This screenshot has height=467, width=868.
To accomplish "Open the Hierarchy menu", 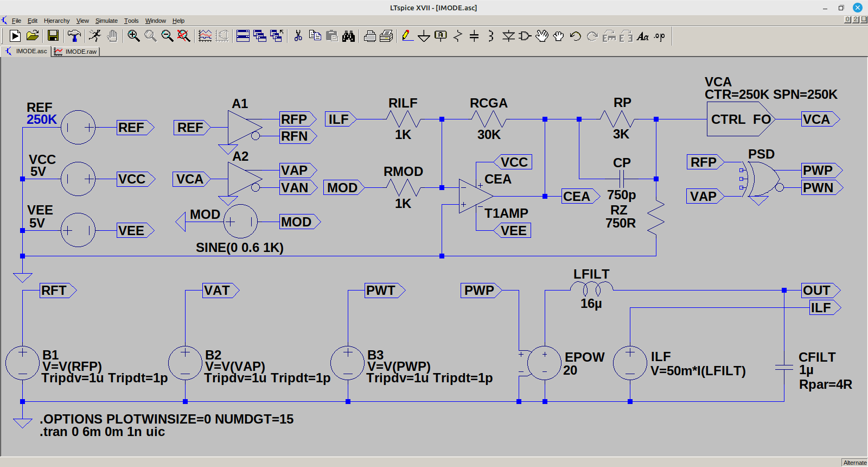I will (x=57, y=21).
